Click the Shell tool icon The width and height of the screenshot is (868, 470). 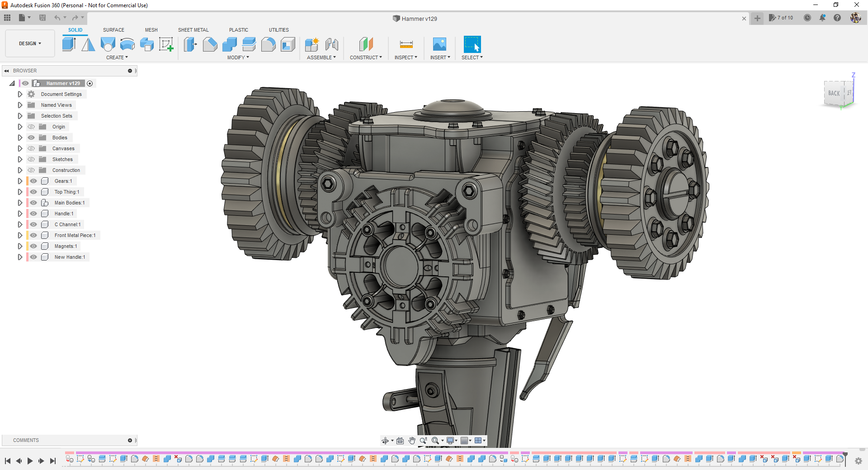(x=288, y=44)
